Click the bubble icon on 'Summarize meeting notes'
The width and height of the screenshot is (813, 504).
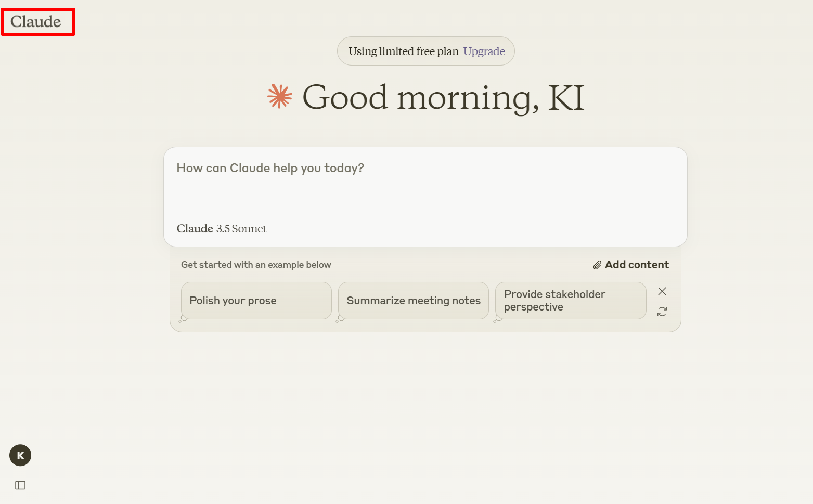pos(340,319)
